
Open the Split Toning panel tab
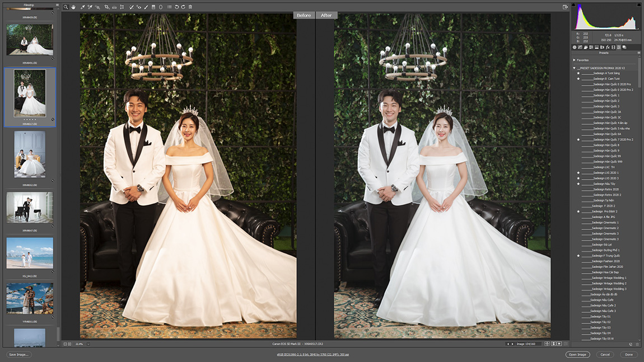596,47
